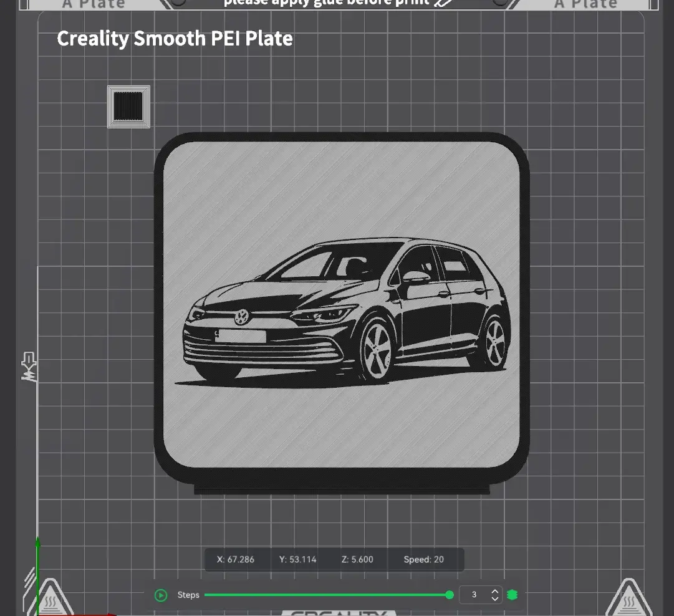Click the Steps slider handle
Image resolution: width=674 pixels, height=616 pixels.
(450, 595)
